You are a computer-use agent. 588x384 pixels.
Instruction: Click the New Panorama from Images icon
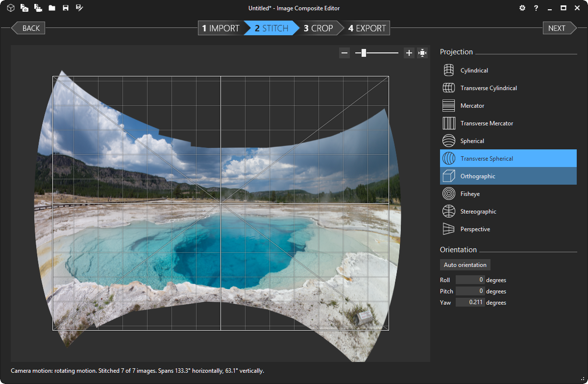pyautogui.click(x=24, y=8)
